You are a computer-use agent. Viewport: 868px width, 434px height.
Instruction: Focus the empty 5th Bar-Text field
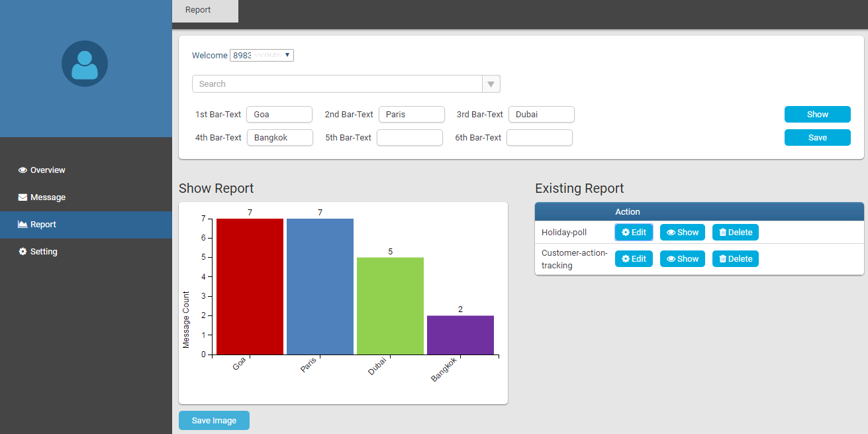(409, 138)
